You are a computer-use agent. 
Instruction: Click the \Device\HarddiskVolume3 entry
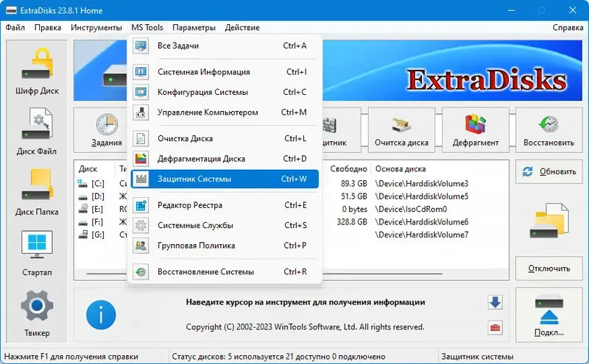(x=421, y=184)
